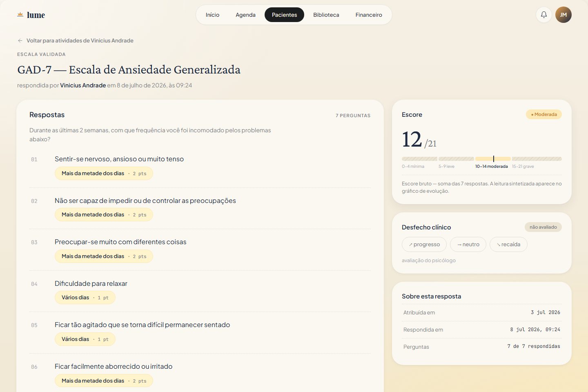The height and width of the screenshot is (392, 588).
Task: Click the '3 jul 2026' assigned date
Action: point(546,312)
